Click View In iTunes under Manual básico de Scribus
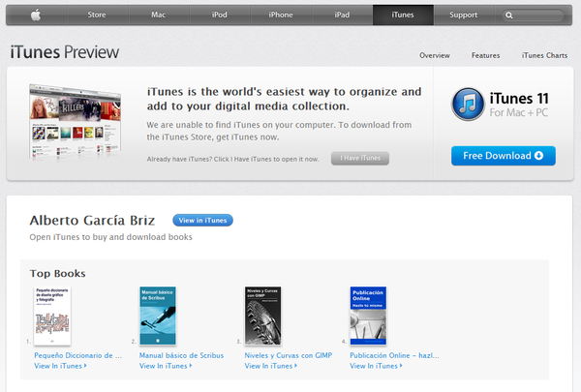 166,366
